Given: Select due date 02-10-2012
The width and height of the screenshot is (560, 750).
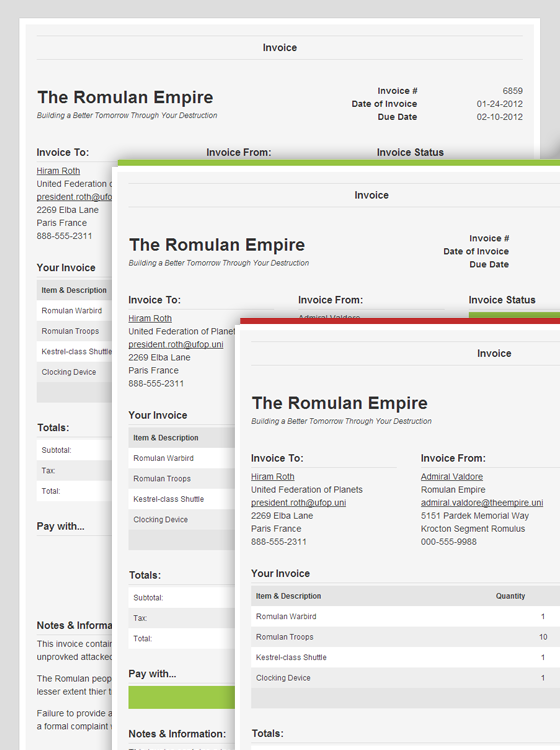Looking at the screenshot, I should [499, 117].
